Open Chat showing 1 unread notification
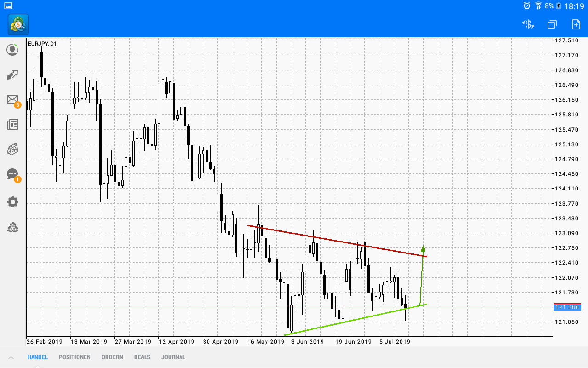The image size is (588, 368). [x=12, y=174]
